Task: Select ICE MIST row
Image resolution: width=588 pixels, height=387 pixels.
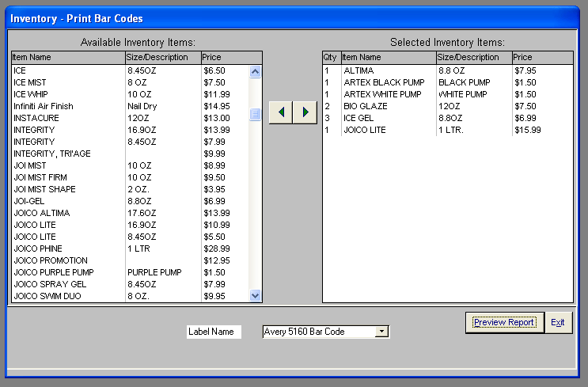Action: (131, 82)
